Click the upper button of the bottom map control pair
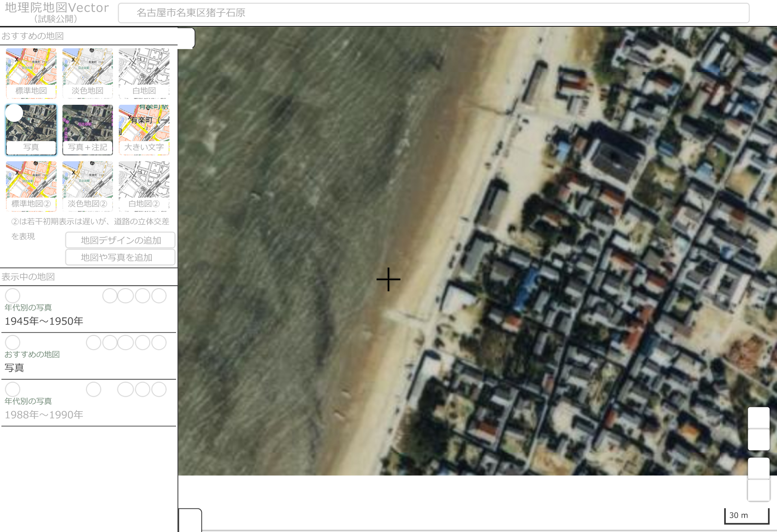Screen dimensions: 777x532 tap(758, 469)
